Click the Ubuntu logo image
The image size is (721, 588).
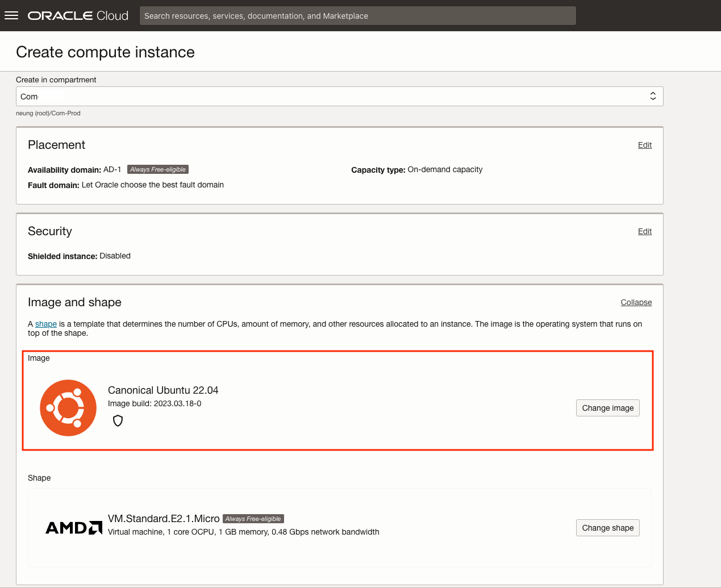pyautogui.click(x=68, y=408)
